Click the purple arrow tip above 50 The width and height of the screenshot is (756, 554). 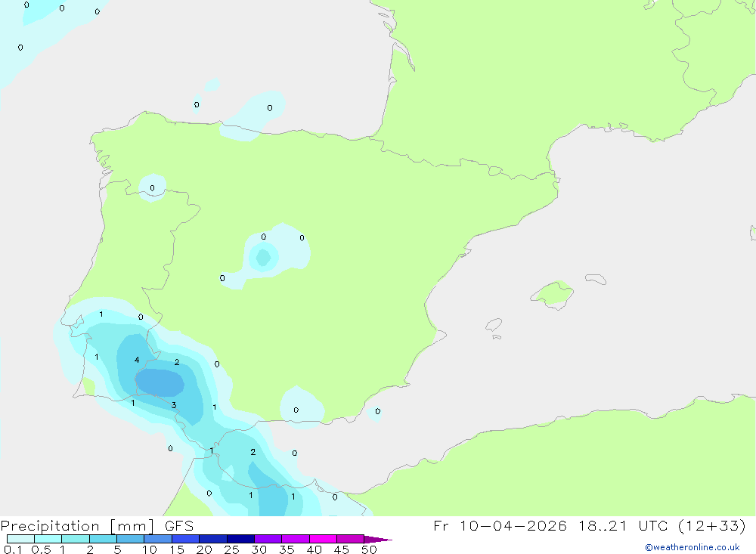point(378,540)
